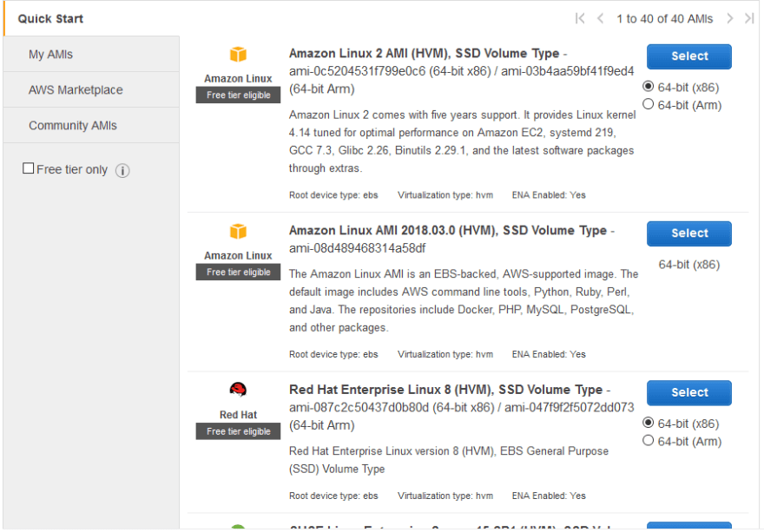Choose 64-bit (x86) for Amazon Linux 2
Viewport: 764px width, 532px height.
tap(648, 86)
